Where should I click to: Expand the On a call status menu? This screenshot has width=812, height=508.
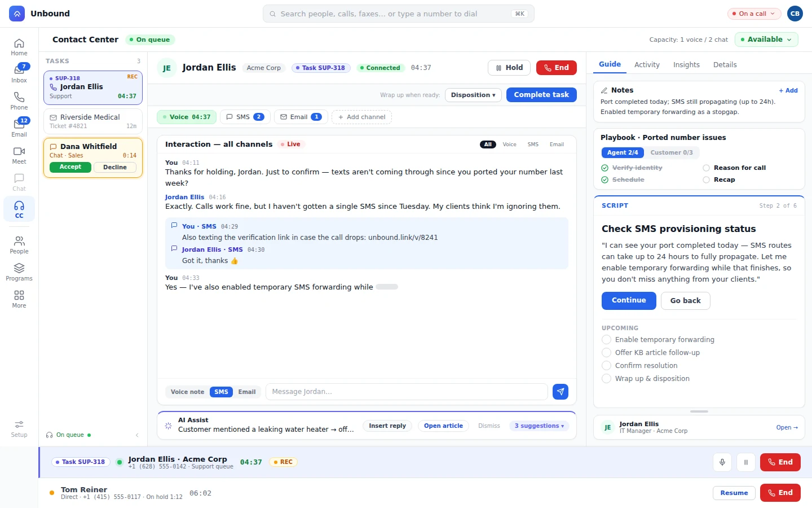pos(754,14)
